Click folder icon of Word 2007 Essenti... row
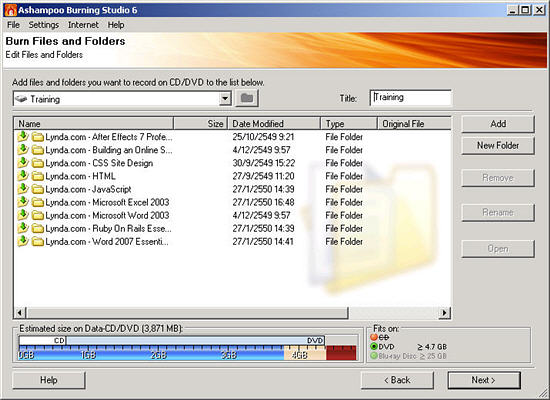The image size is (550, 400). 38,242
